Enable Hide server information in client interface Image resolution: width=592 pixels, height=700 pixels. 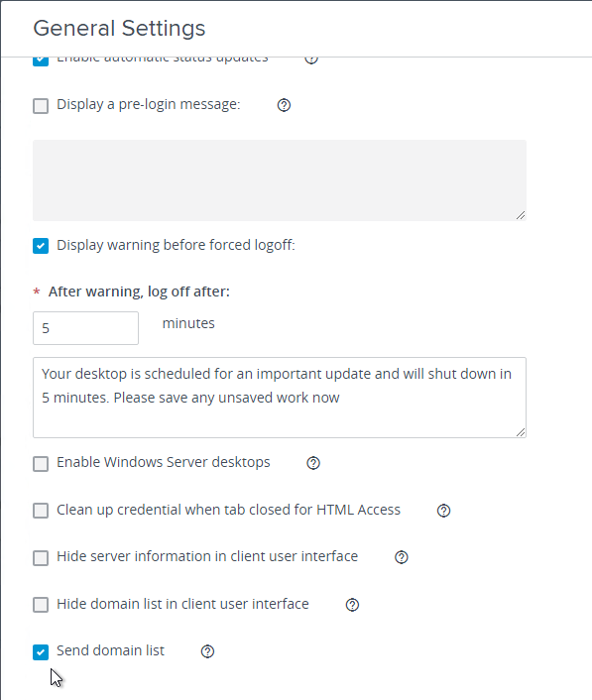point(41,558)
